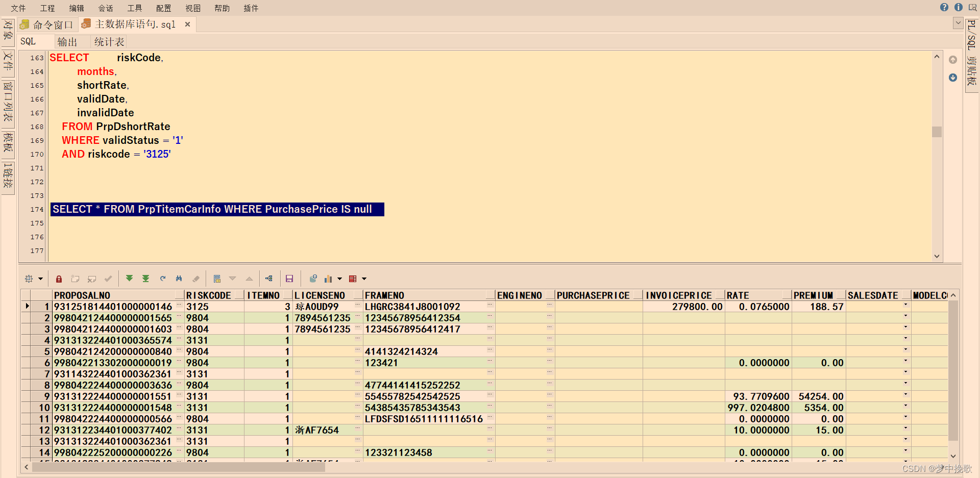Click the bar chart icon

pos(328,279)
